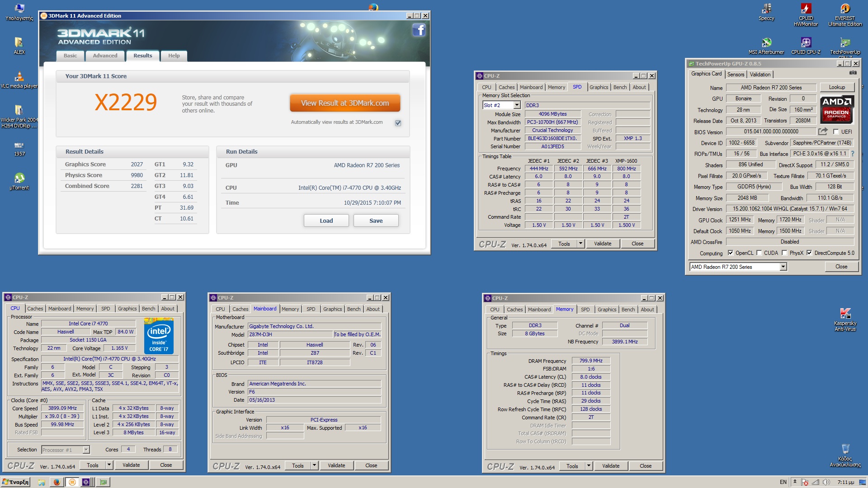Open the Έναρξη Start button
868x488 pixels.
pos(16,482)
